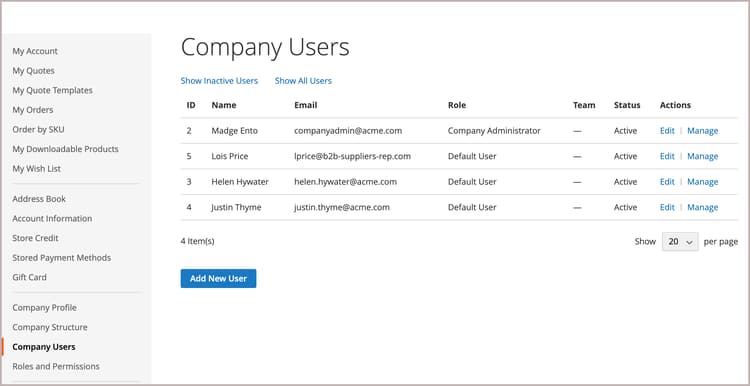Open Roles and Permissions
The height and width of the screenshot is (386, 750).
pyautogui.click(x=56, y=366)
